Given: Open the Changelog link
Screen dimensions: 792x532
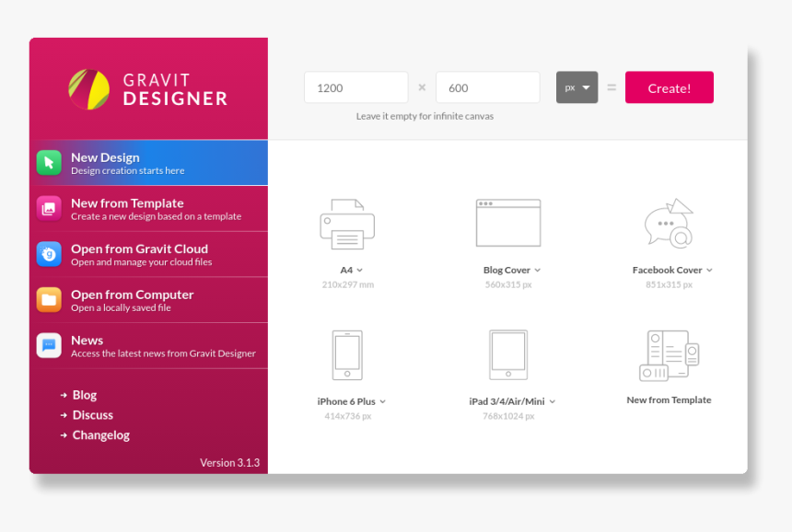Looking at the screenshot, I should click(x=101, y=435).
